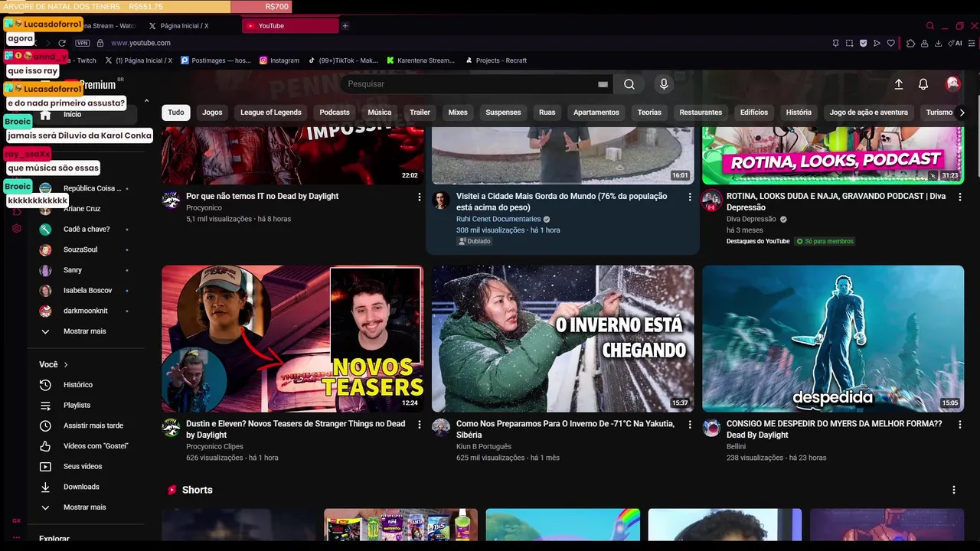Screen dimensions: 980x551
Task: Open the Novos Teasers video thumbnail
Action: point(292,339)
